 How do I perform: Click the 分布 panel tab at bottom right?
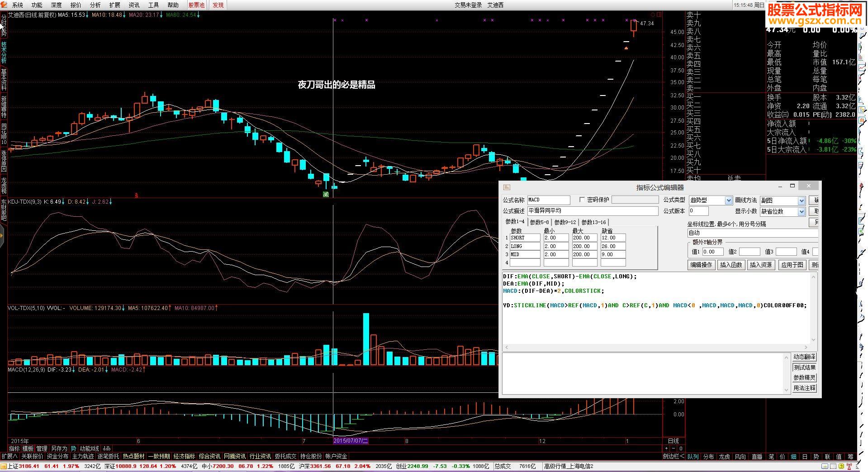coord(709,457)
